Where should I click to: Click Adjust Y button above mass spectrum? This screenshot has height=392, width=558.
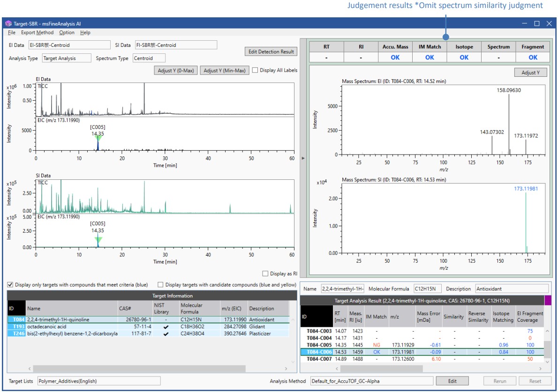tap(530, 73)
